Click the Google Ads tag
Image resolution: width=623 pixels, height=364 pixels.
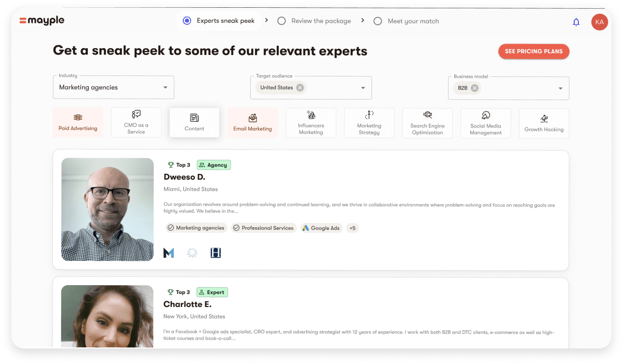[321, 228]
